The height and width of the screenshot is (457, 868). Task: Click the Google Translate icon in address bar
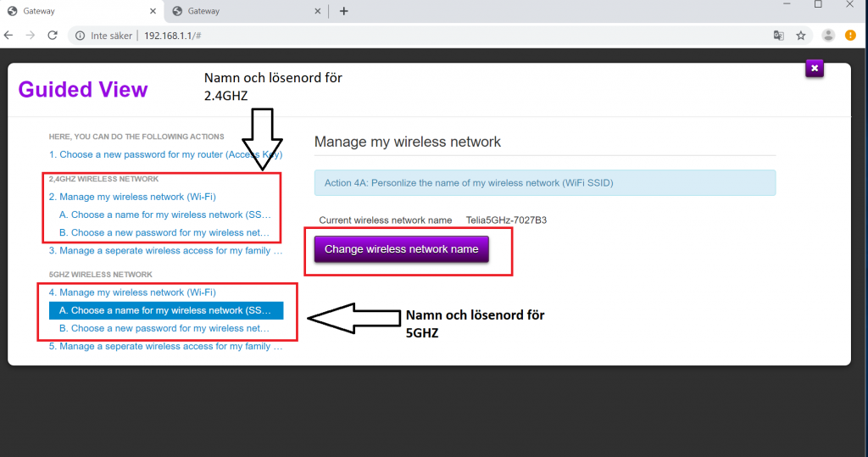coord(778,36)
